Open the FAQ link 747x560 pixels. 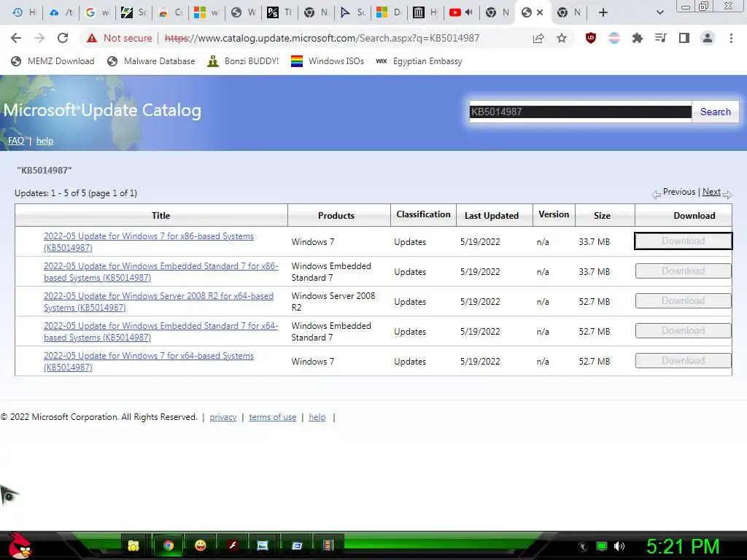coord(16,141)
